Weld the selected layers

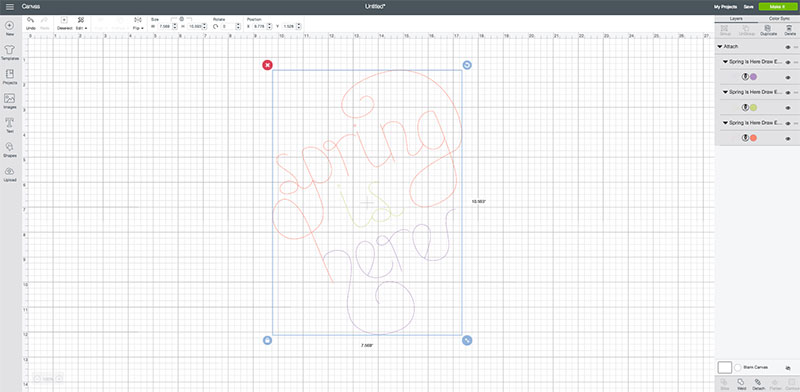(x=741, y=384)
